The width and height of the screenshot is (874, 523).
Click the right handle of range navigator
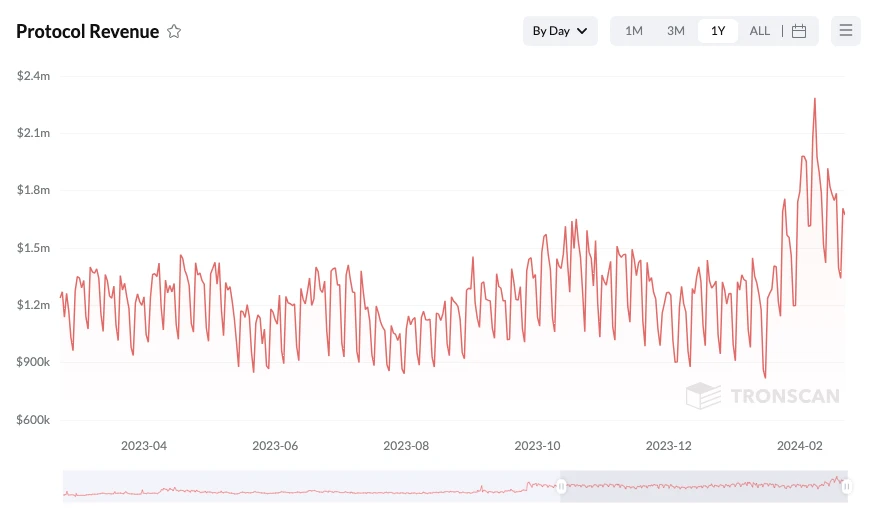pos(846,486)
